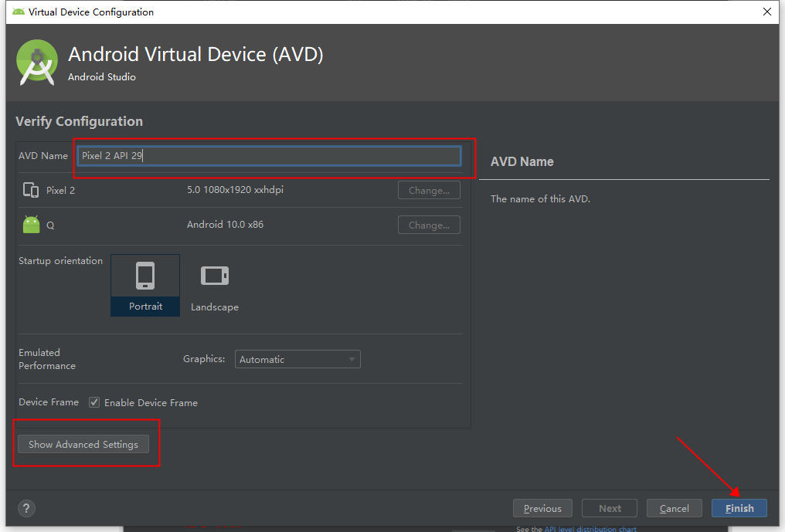This screenshot has height=532, width=785.
Task: Click the '5.0 1080x1920 xxhdpi' text
Action: [x=236, y=190]
